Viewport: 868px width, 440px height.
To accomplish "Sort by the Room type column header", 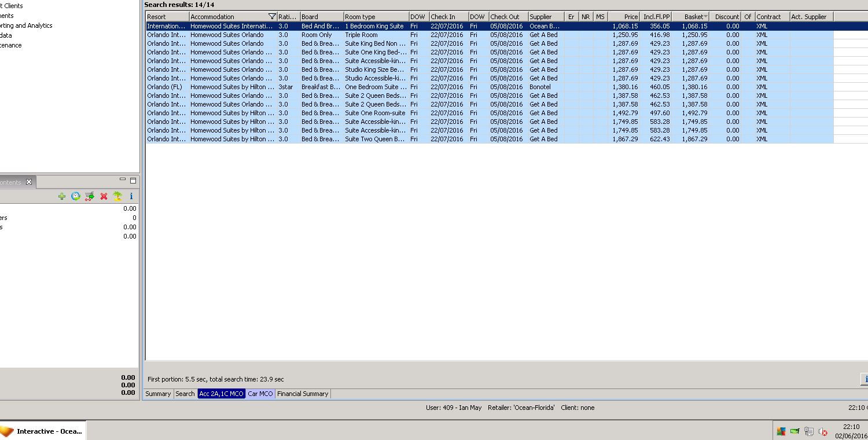I will click(x=376, y=17).
